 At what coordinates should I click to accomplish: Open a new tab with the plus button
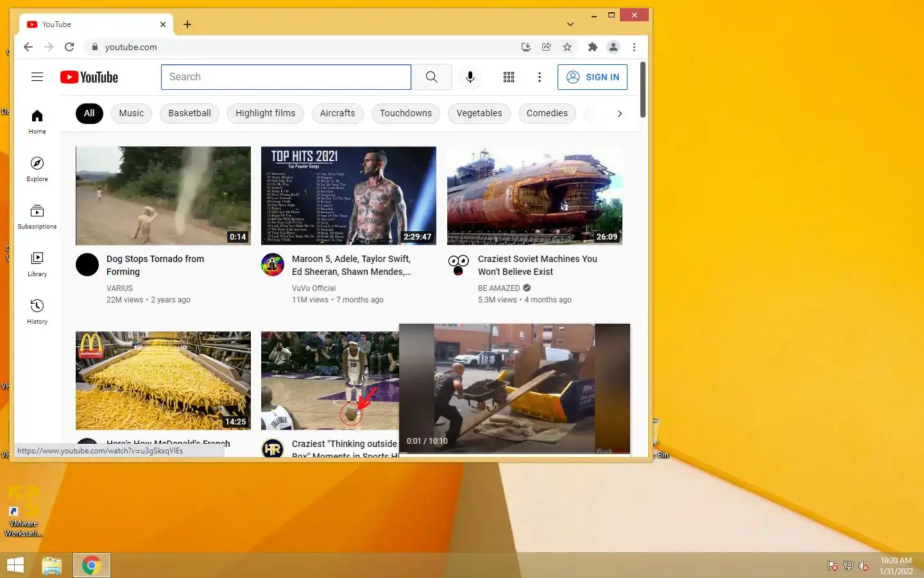[x=187, y=24]
